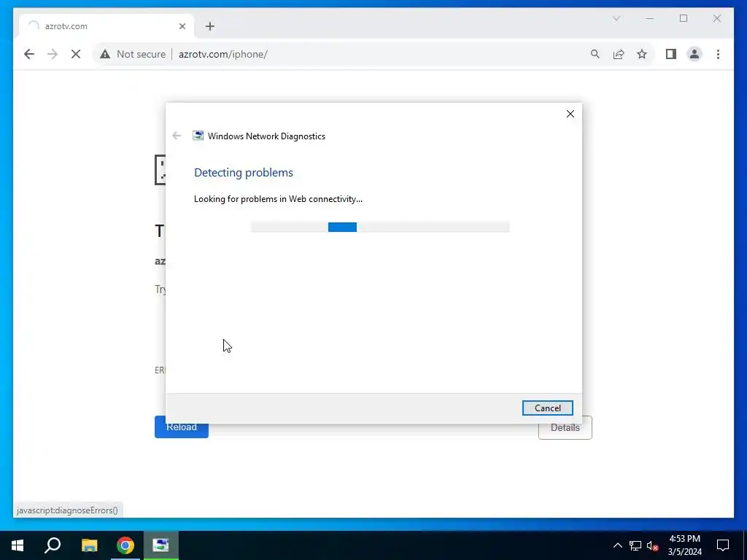The image size is (747, 560).
Task: Stop loading the page in Chrome
Action: point(76,54)
